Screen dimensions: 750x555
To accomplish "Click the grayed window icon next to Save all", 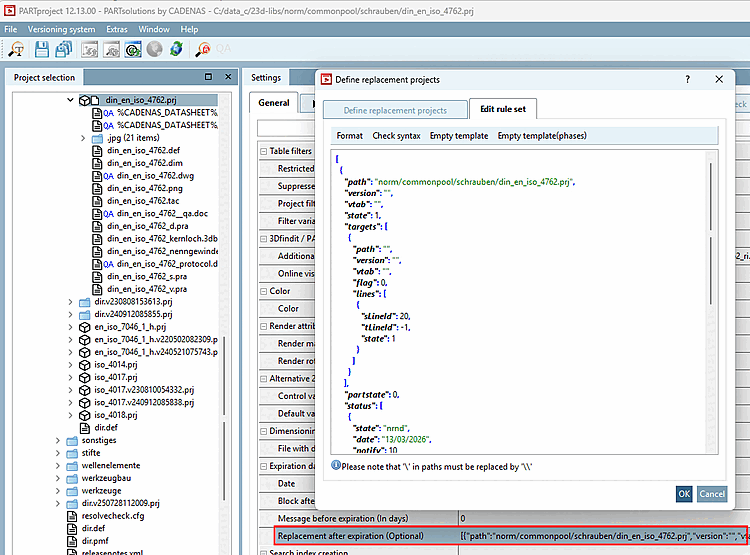I will point(89,49).
